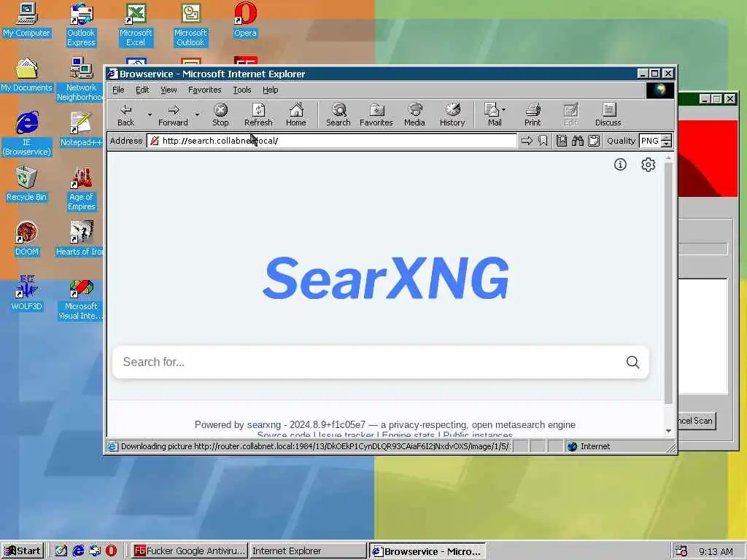747x560 pixels.
Task: Go to the Home page
Action: [296, 115]
